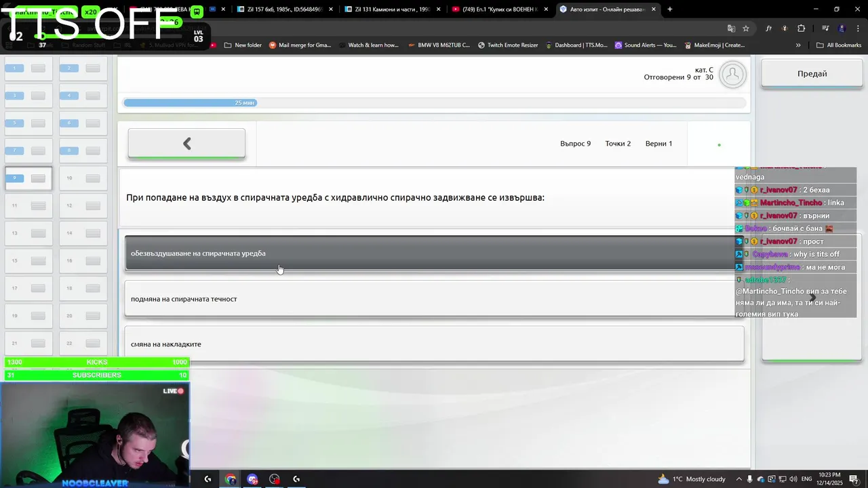The width and height of the screenshot is (868, 488).
Task: Select answer подмяна на спирачната течност
Action: coord(434,299)
